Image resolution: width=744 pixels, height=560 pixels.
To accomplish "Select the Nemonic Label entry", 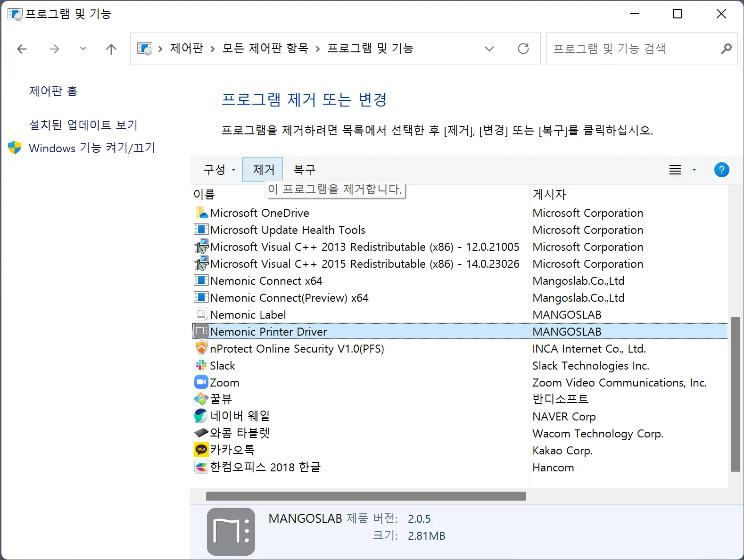I will point(248,315).
